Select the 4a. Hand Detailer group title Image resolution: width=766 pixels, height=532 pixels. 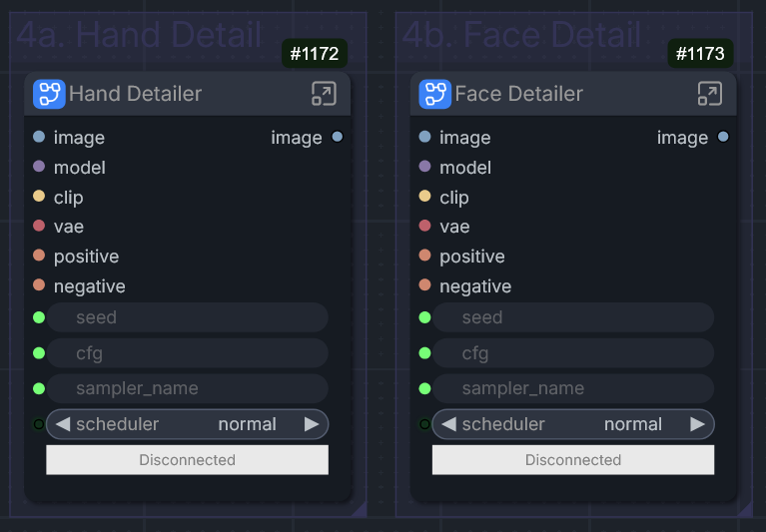pyautogui.click(x=139, y=35)
